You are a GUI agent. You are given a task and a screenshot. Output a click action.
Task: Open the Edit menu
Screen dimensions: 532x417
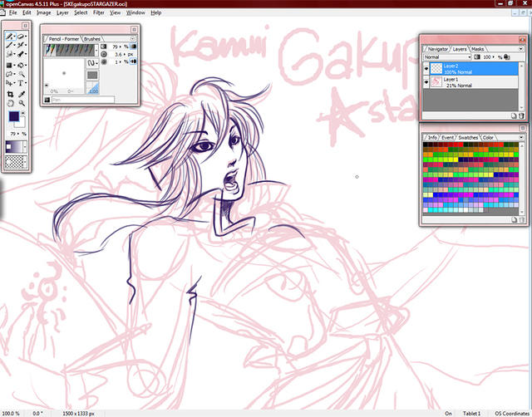(27, 12)
